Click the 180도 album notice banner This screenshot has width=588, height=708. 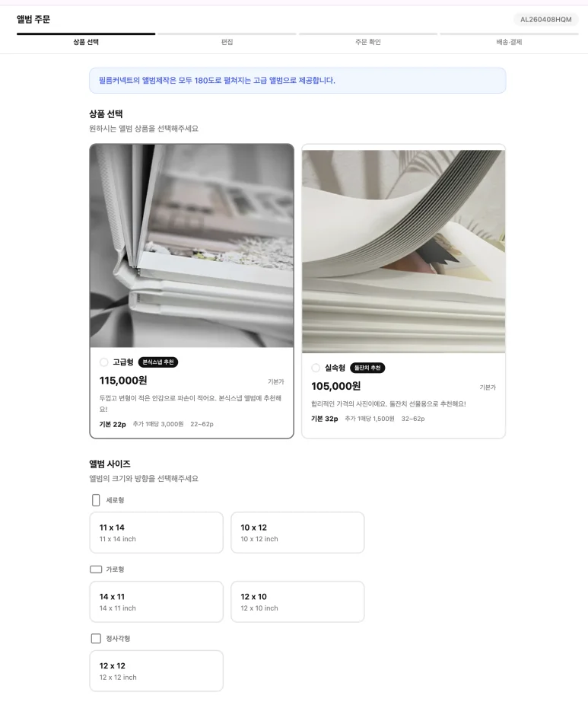click(x=297, y=81)
